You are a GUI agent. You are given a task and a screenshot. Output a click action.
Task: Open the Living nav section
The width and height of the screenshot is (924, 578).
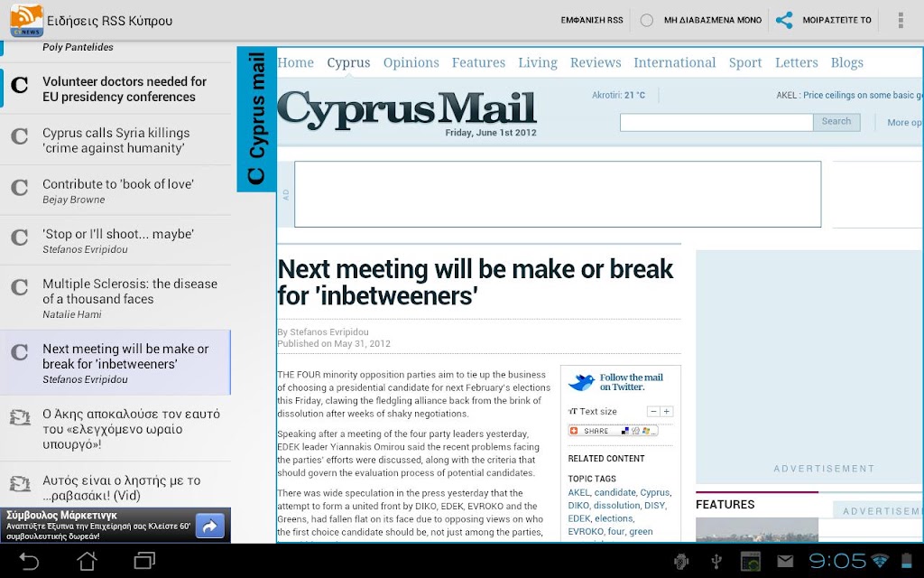click(x=538, y=62)
